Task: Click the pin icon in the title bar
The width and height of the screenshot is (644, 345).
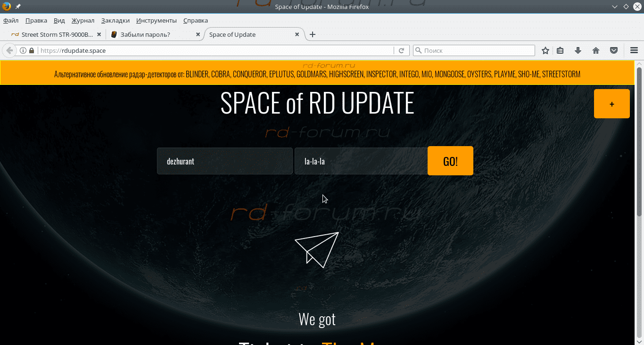Action: tap(18, 7)
